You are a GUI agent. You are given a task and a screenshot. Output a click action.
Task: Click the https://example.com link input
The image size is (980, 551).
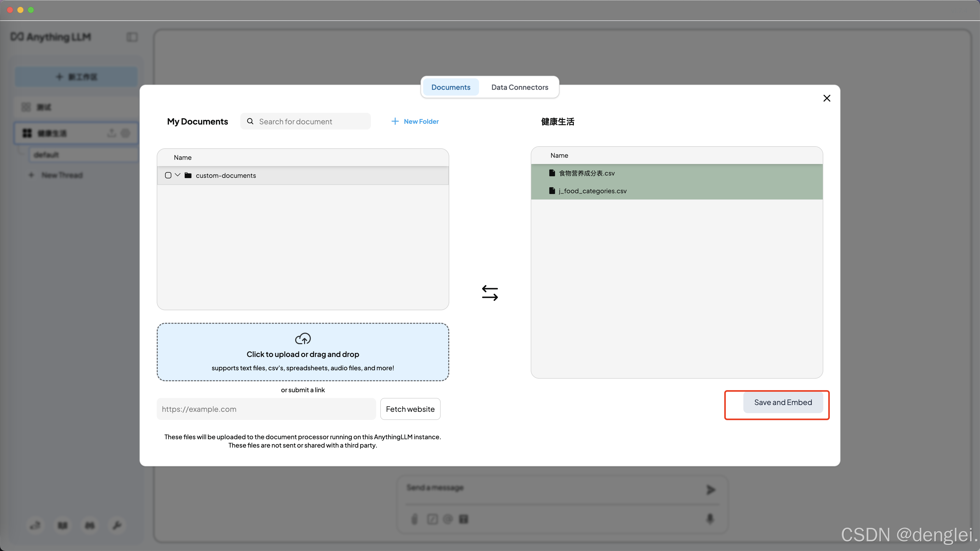pyautogui.click(x=266, y=409)
